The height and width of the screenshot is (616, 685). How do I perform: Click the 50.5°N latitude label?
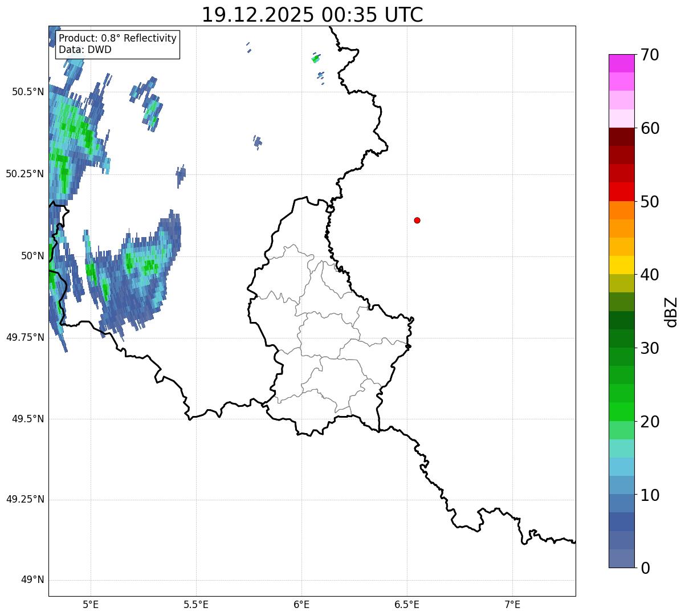(x=27, y=92)
